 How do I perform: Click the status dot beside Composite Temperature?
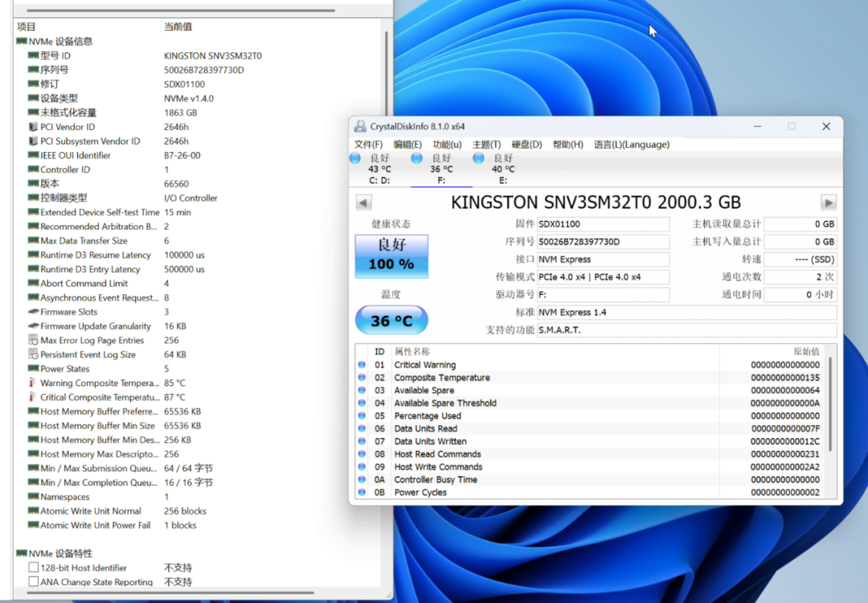362,378
